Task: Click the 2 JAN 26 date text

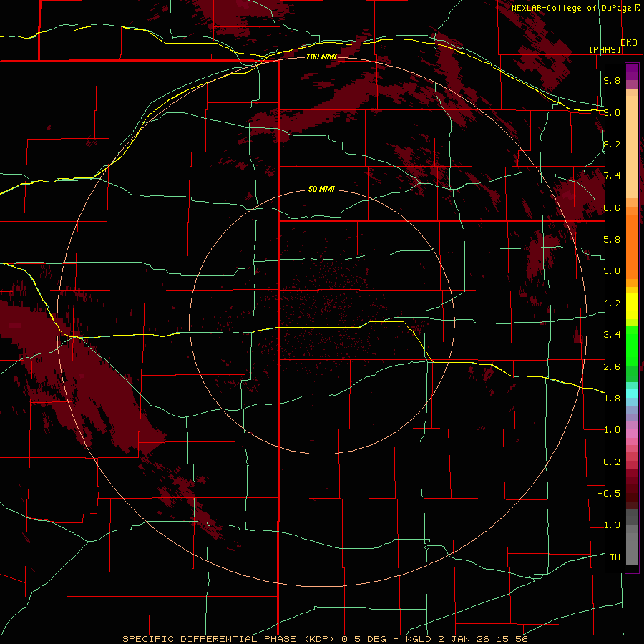Action: [464, 639]
